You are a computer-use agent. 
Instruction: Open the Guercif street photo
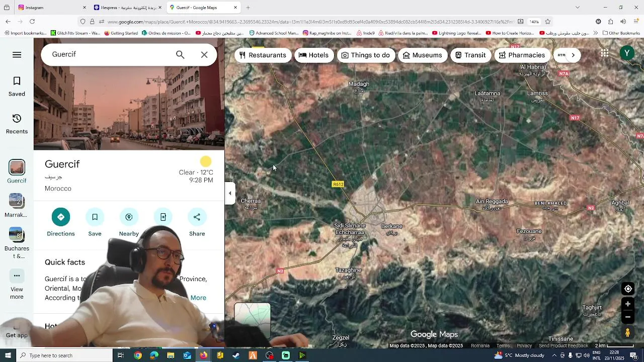pyautogui.click(x=129, y=108)
